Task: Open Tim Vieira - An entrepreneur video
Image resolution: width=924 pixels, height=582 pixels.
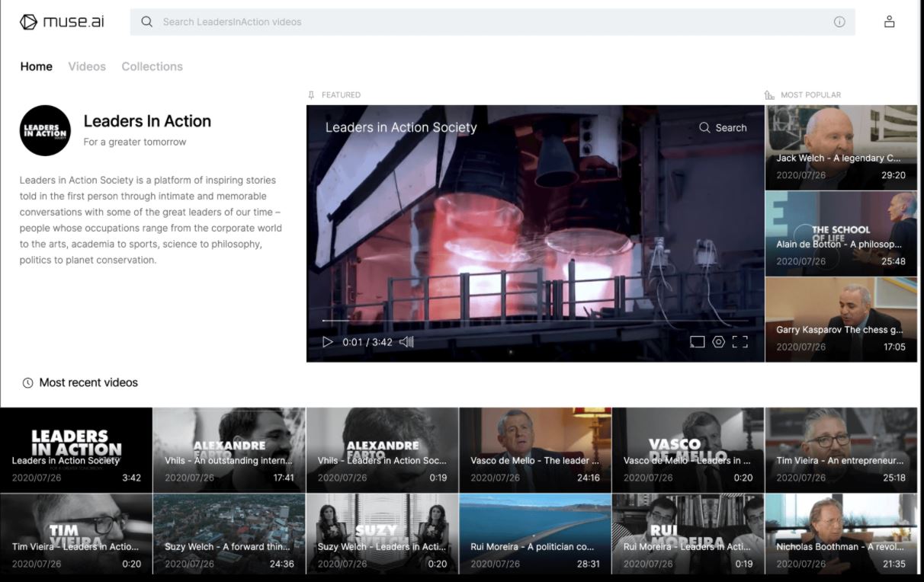Action: click(x=841, y=449)
